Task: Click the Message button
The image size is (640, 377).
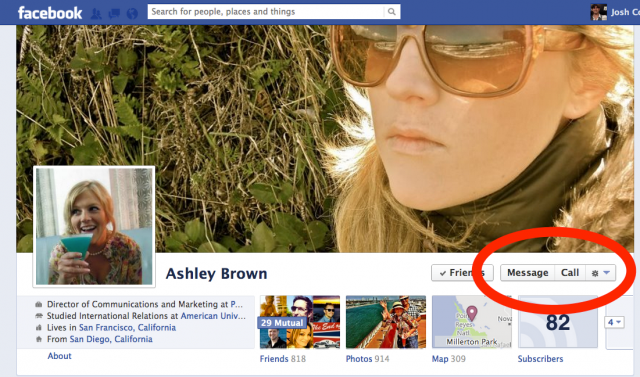Action: click(x=527, y=273)
